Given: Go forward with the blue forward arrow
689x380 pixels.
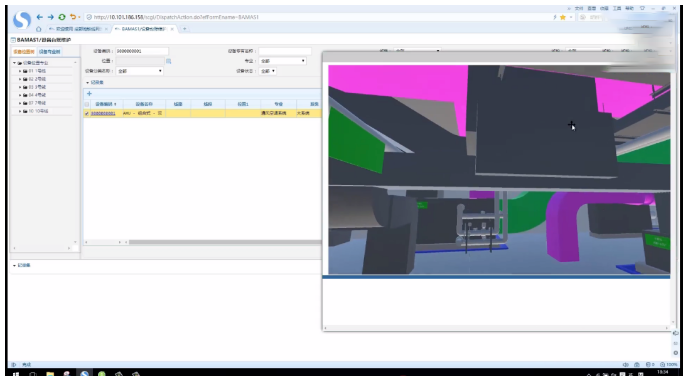Looking at the screenshot, I should point(51,17).
